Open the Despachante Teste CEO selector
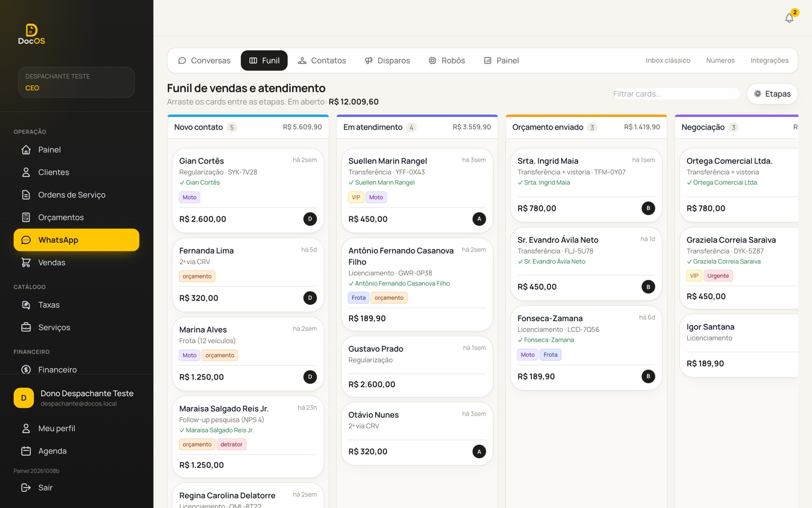Image resolution: width=812 pixels, height=508 pixels. click(x=76, y=82)
